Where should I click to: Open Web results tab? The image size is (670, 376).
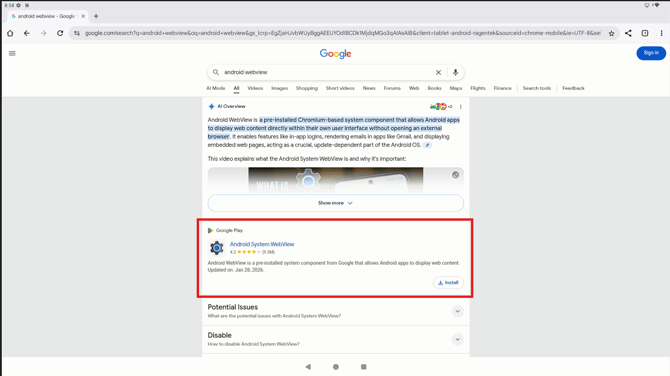[x=414, y=88]
